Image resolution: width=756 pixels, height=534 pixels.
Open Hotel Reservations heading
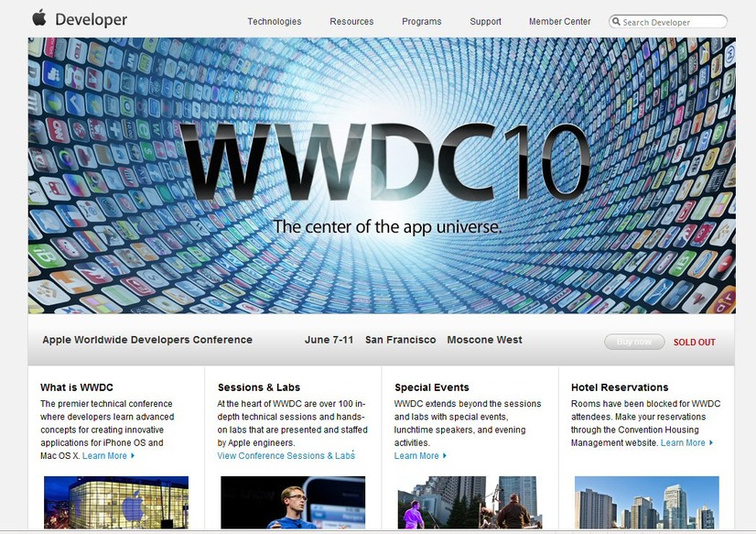(620, 387)
